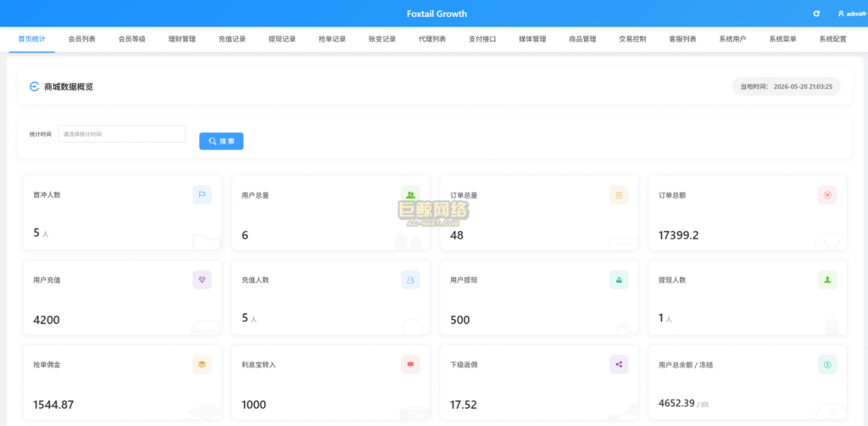Click the 订单总额 value 17399.2

pos(679,235)
